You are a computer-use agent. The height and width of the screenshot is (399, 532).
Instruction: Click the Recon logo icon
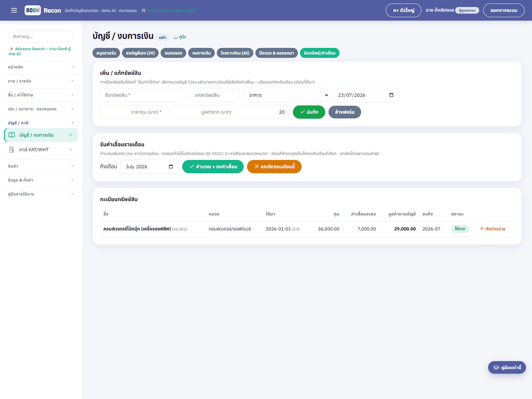[x=33, y=10]
